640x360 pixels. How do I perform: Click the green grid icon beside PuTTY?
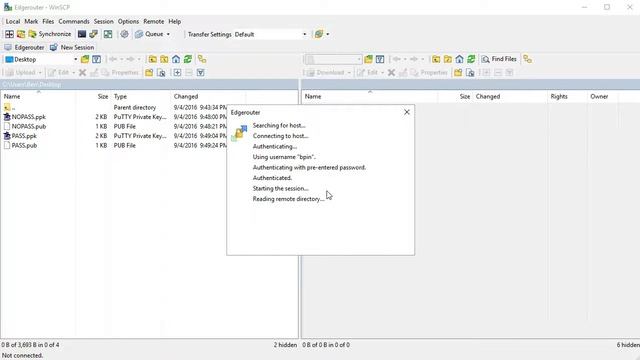(x=108, y=34)
